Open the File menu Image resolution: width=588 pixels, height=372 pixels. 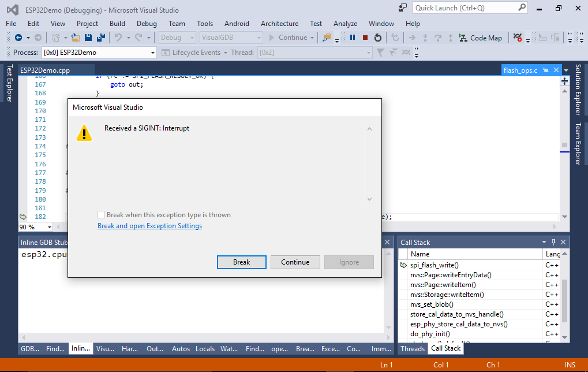[11, 23]
